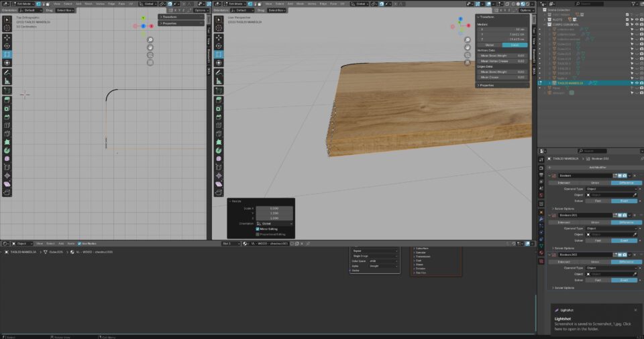Image resolution: width=644 pixels, height=339 pixels.
Task: Expand Solver Options under first Boolean modifier
Action: [x=562, y=208]
